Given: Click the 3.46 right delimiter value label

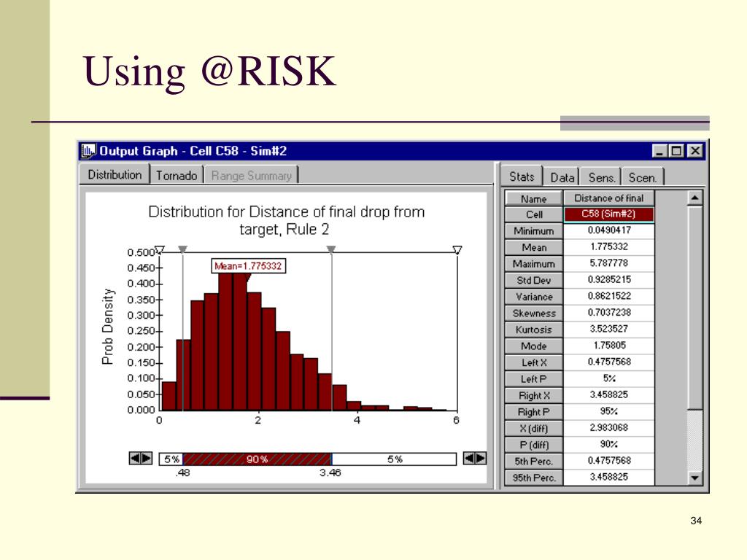Looking at the screenshot, I should click(330, 472).
